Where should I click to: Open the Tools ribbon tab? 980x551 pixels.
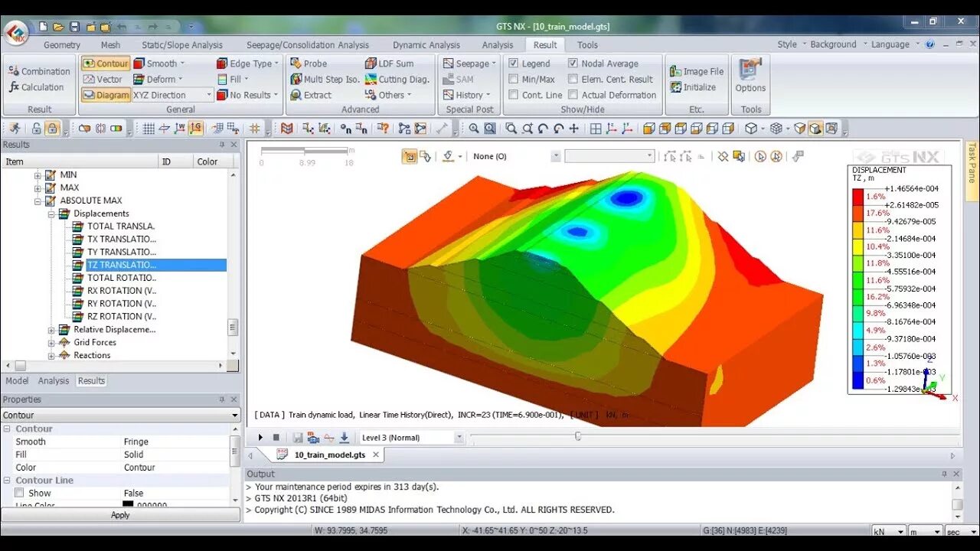[587, 44]
